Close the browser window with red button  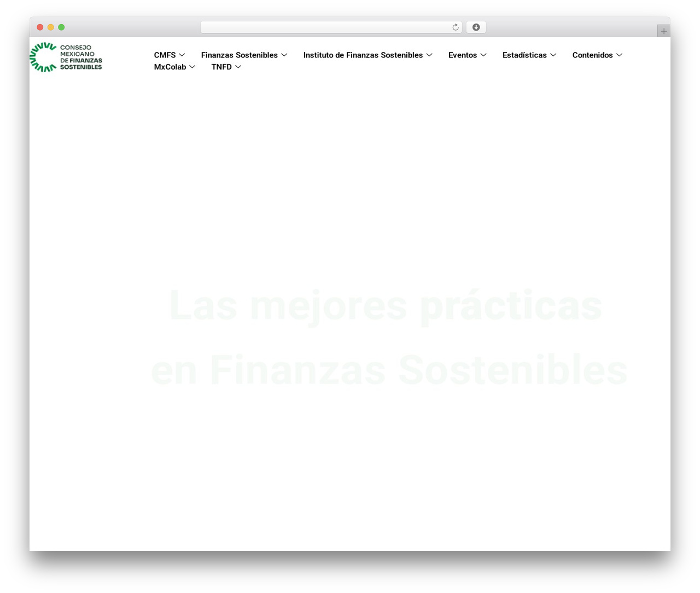pos(40,27)
